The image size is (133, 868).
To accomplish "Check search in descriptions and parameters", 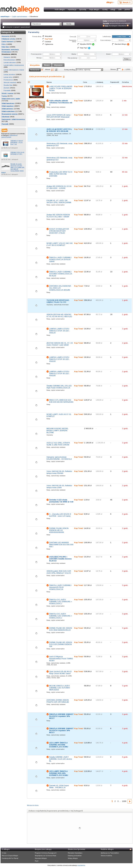I will point(3,27).
